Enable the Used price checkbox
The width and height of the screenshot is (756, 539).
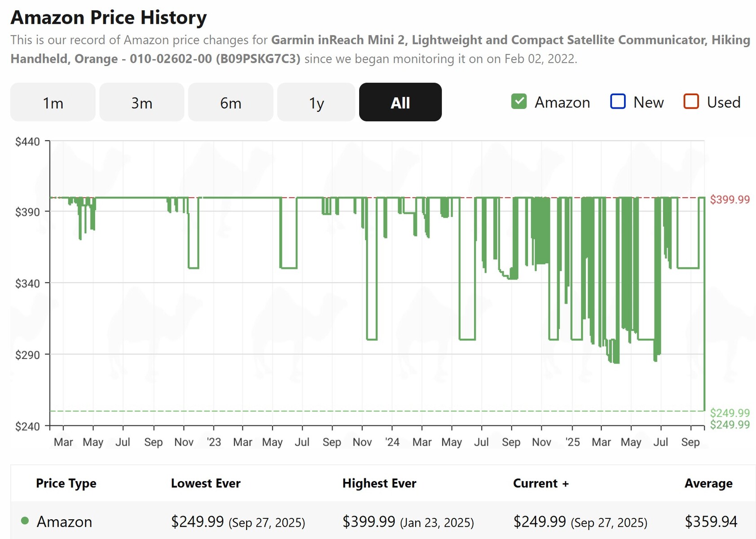click(x=691, y=102)
